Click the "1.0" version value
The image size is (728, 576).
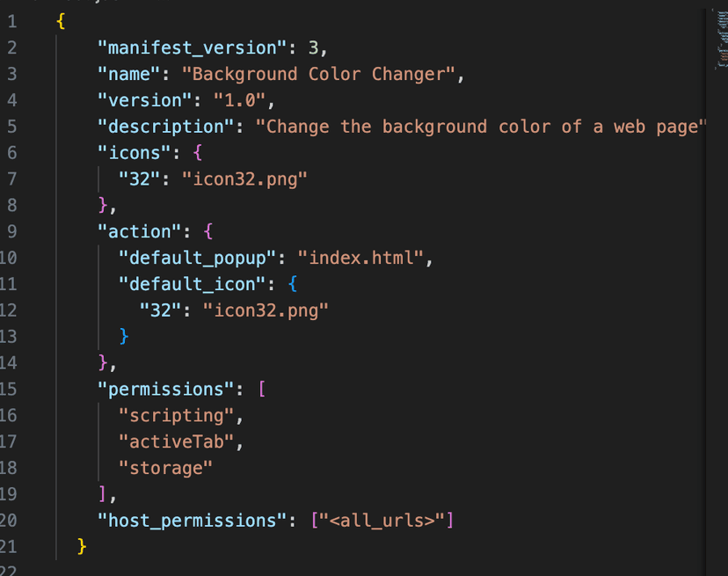pos(244,100)
